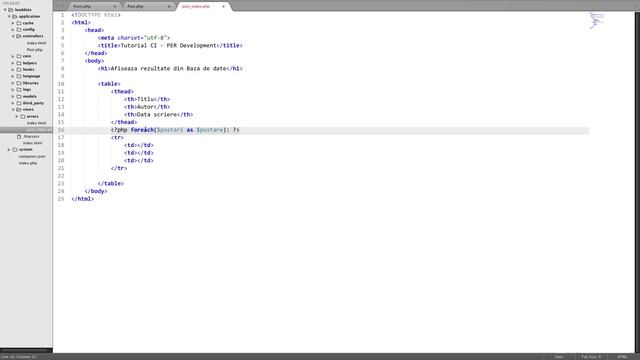This screenshot has height=360, width=640.
Task: Click the logs folder icon
Action: click(x=19, y=90)
